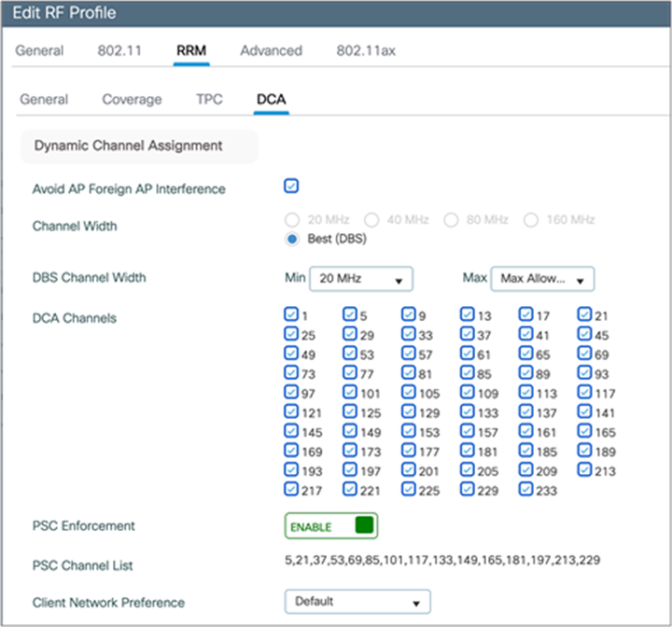Open the Advanced tab
Screen dimensions: 672x627
[x=271, y=50]
